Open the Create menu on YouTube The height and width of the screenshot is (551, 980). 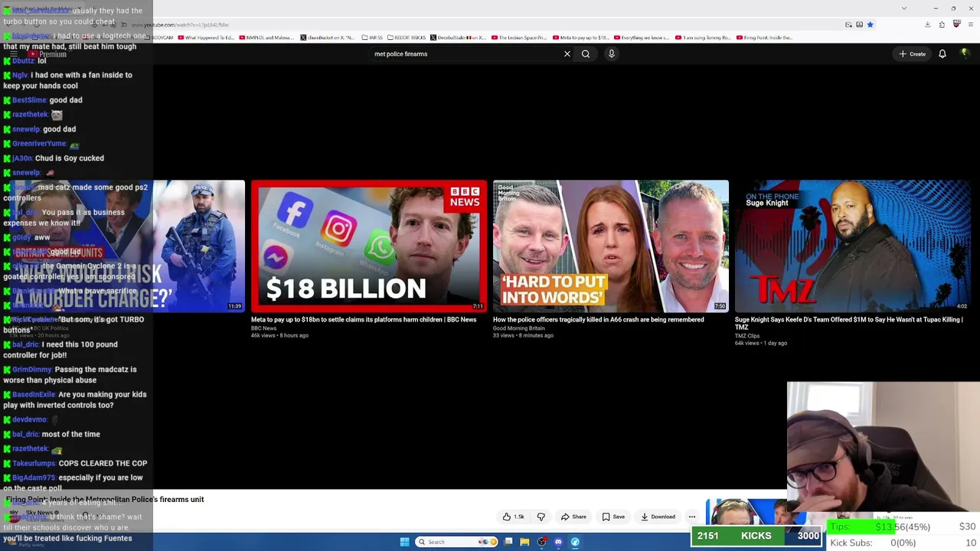[x=913, y=54]
